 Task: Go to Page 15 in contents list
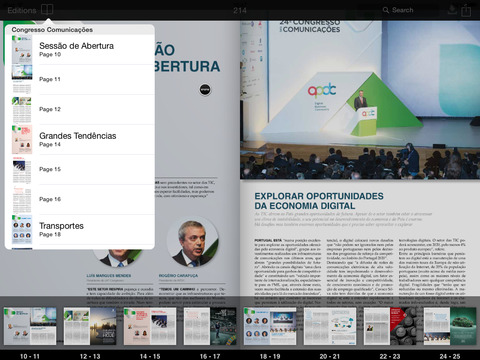[x=80, y=169]
